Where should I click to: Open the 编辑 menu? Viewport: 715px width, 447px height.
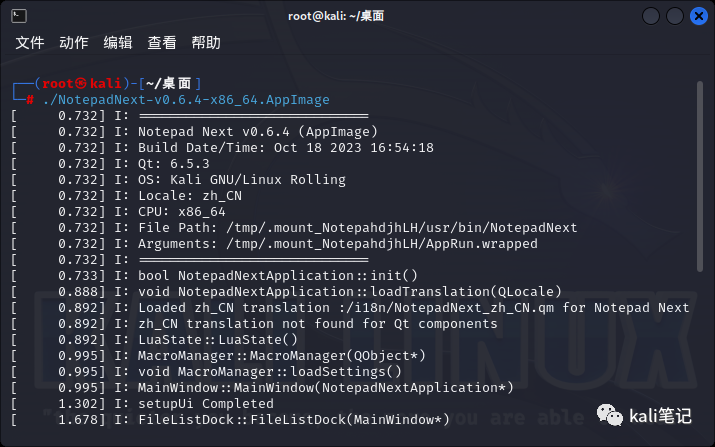pos(118,43)
